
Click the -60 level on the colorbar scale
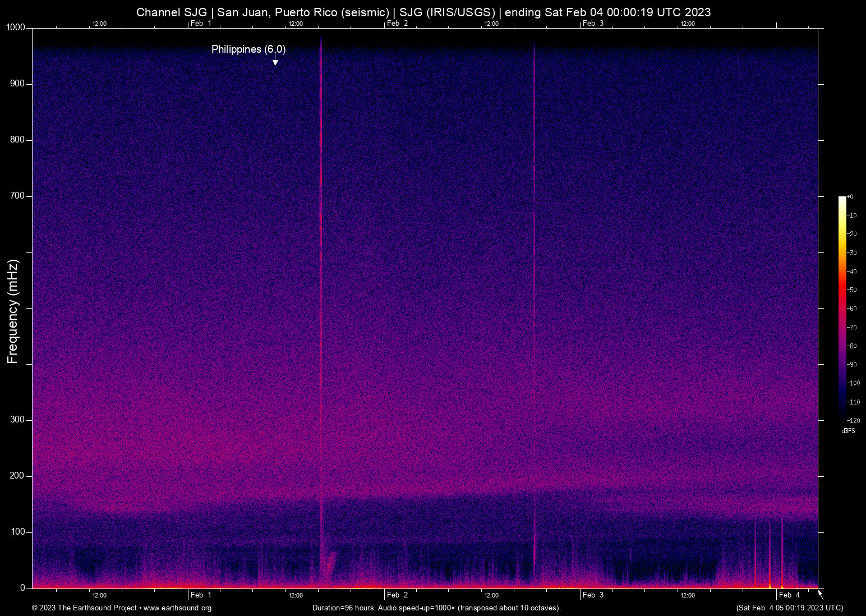(x=853, y=309)
